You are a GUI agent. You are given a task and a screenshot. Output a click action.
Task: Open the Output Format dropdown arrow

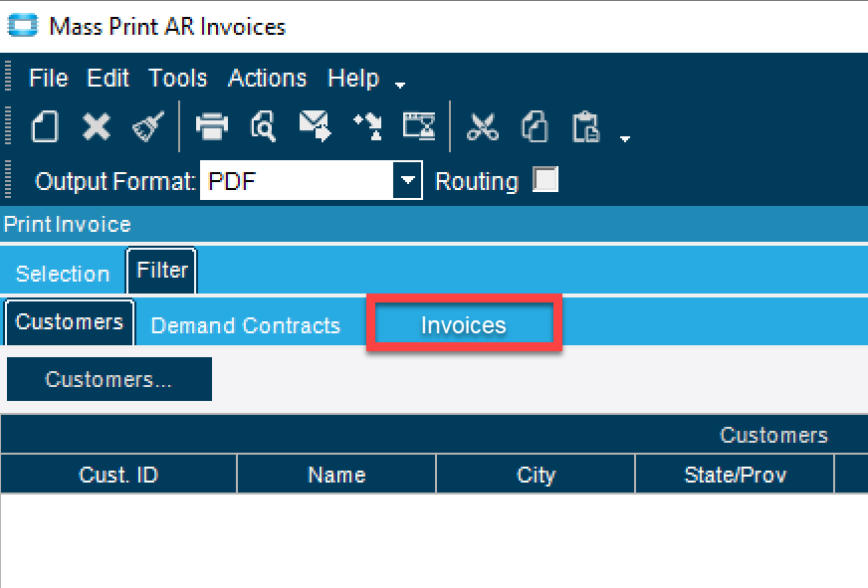(x=407, y=180)
